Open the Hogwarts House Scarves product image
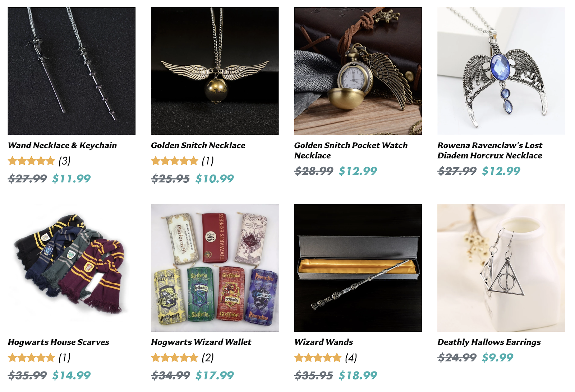The image size is (575, 392). [x=72, y=268]
